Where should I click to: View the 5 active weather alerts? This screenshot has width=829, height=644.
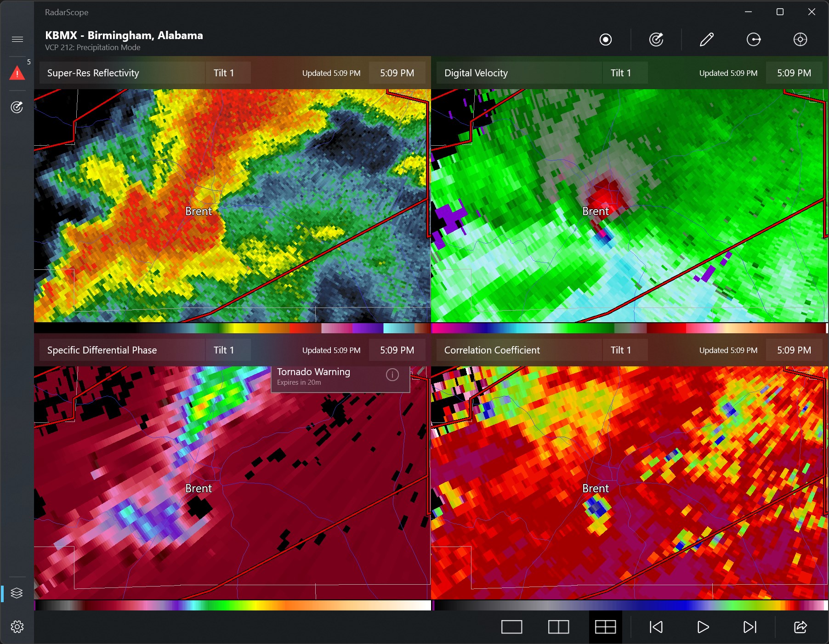(17, 72)
